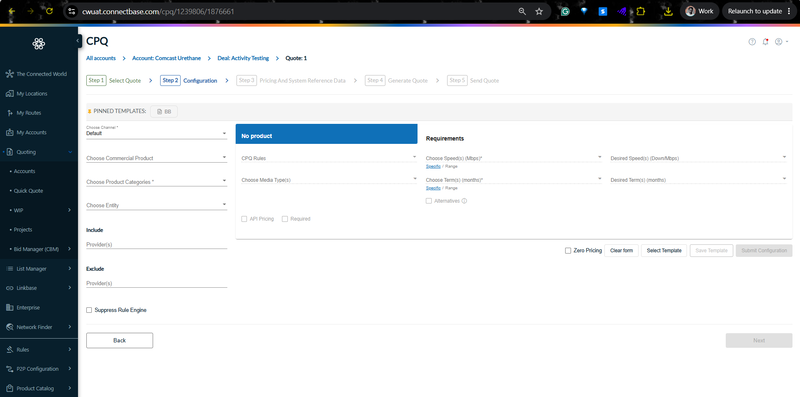Click the Rules gavel icon

point(9,350)
